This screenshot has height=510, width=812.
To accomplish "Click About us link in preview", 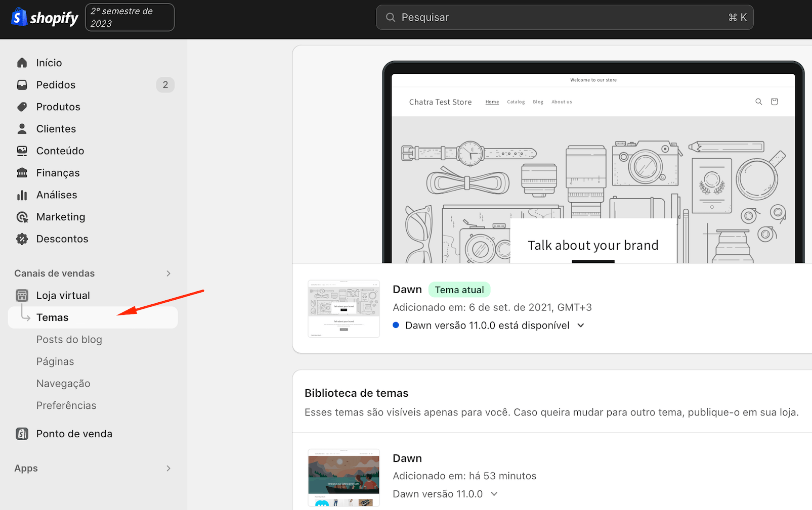I will click(x=562, y=102).
